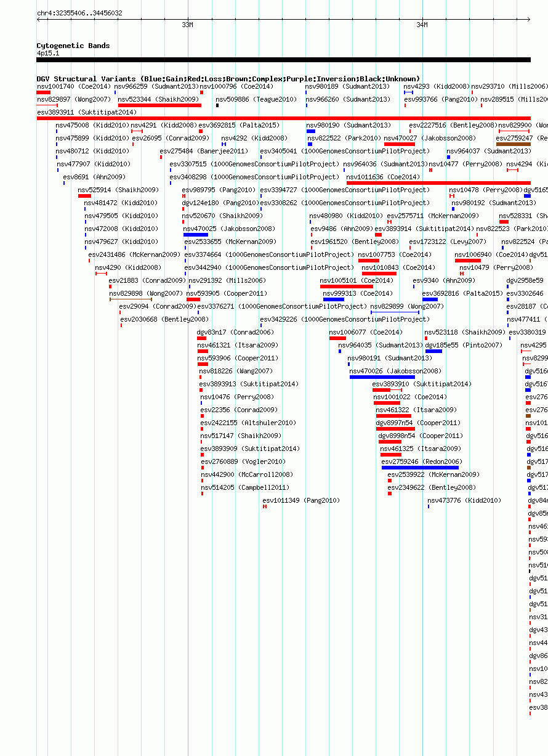Click the nsv470026 (Jakobsson2008) blue gain bar
The width and height of the screenshot is (548, 756).
pos(382,377)
